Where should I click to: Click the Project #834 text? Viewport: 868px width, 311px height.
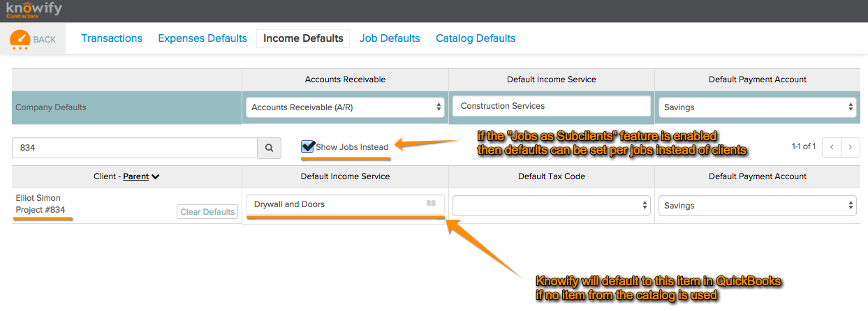coord(41,210)
